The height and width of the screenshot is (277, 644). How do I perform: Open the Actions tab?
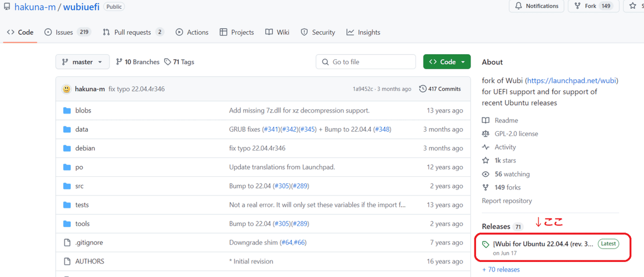coord(192,32)
